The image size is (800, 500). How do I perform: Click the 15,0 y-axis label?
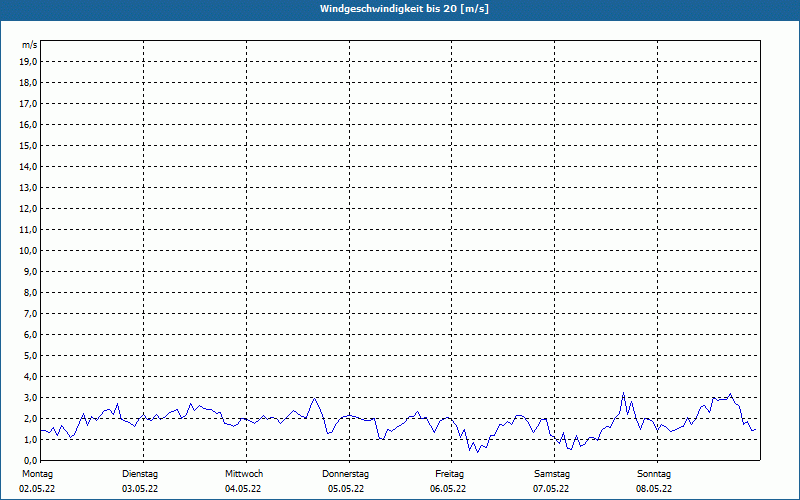29,145
